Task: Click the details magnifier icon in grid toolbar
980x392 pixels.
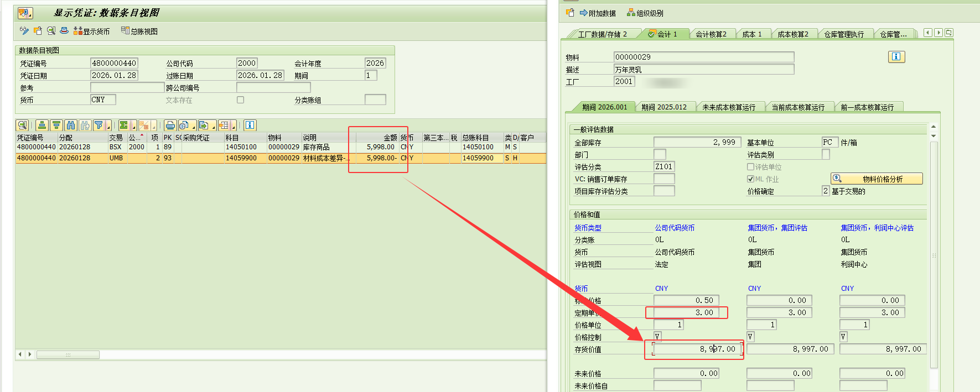Action: click(22, 126)
